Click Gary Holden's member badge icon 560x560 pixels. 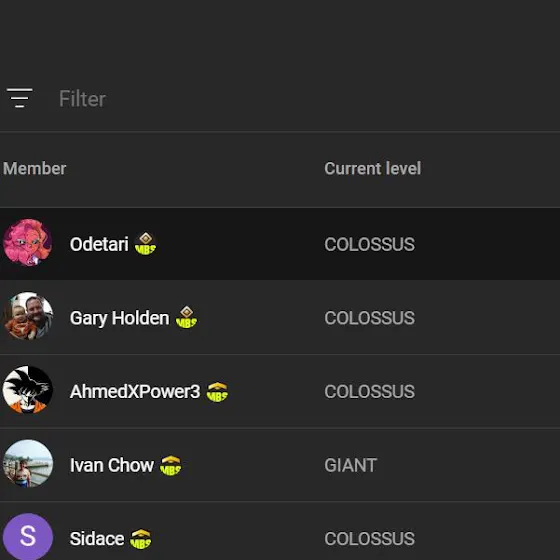coord(186,317)
